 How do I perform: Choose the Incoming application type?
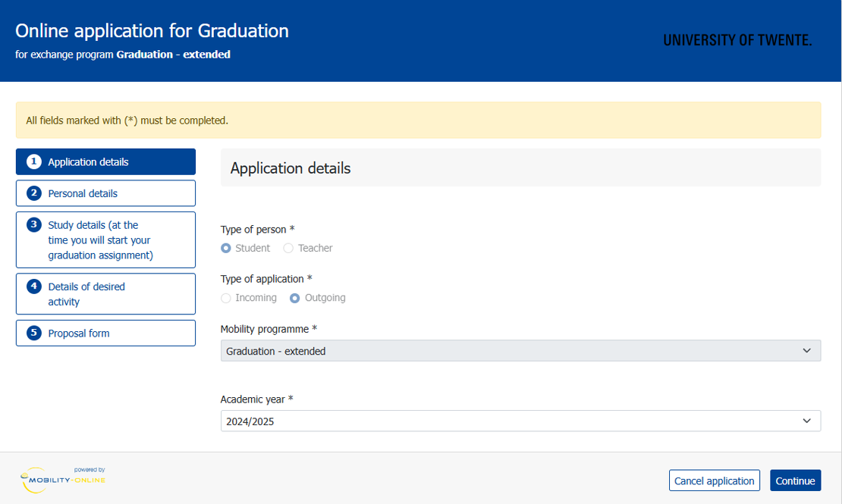[226, 298]
